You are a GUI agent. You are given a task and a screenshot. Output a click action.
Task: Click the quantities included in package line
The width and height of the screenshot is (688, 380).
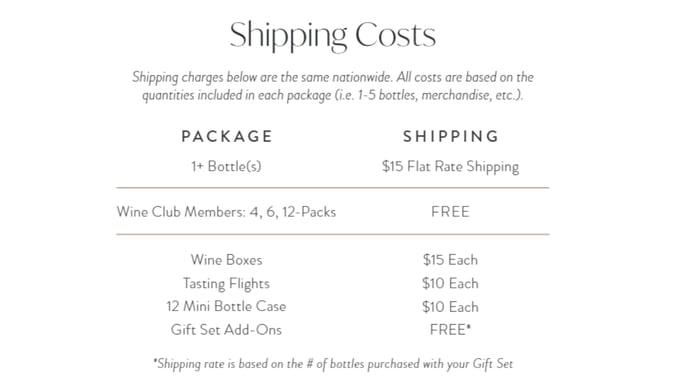click(333, 95)
